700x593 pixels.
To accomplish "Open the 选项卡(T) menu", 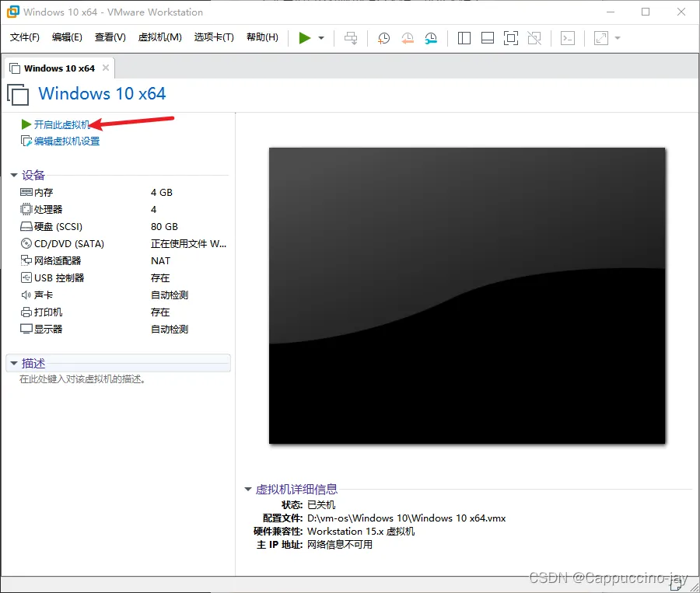I will point(214,37).
